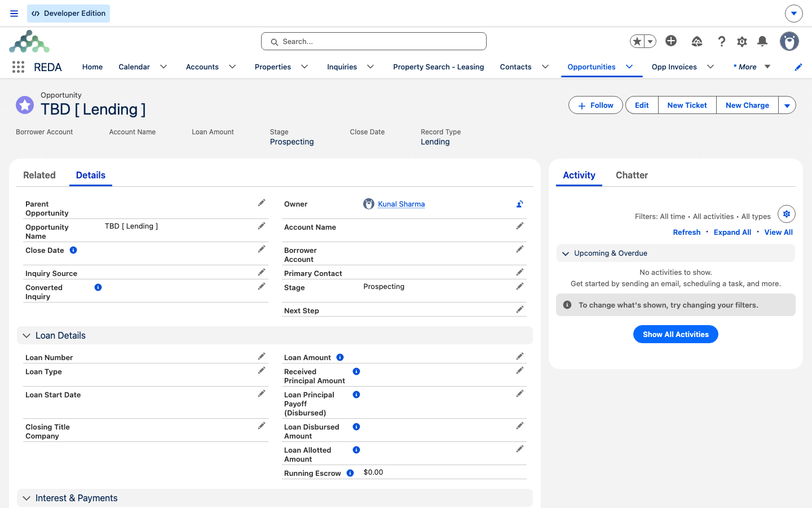
Task: Expand the Accounts nav dropdown
Action: click(x=232, y=67)
